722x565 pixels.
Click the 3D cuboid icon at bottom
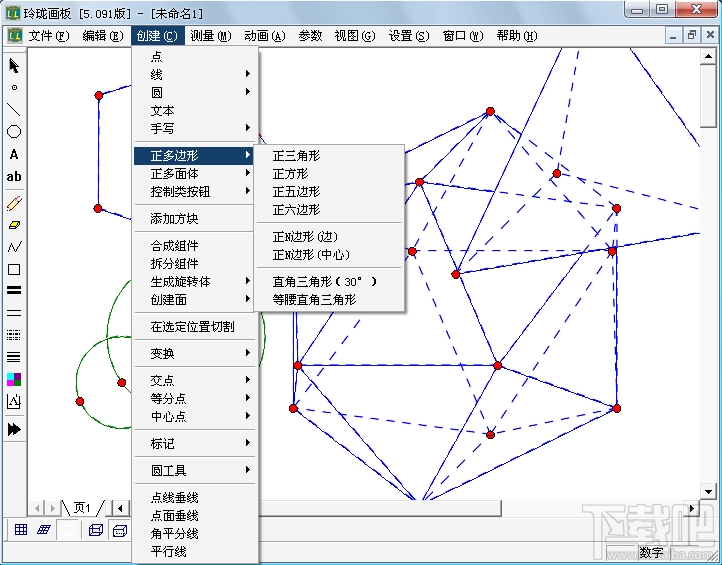click(x=96, y=530)
